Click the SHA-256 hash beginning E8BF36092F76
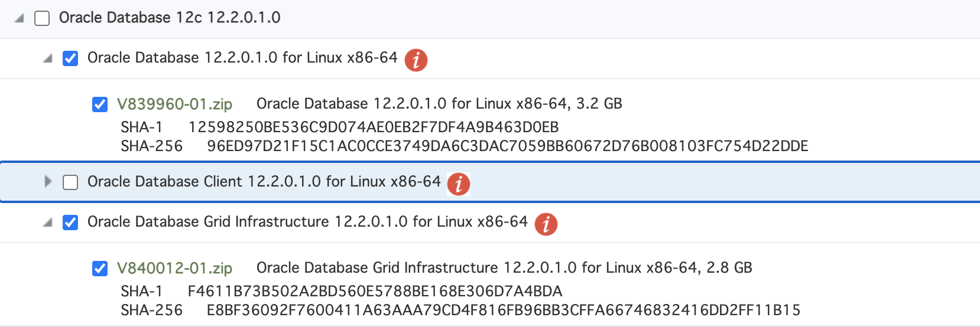This screenshot has height=327, width=980. [504, 310]
